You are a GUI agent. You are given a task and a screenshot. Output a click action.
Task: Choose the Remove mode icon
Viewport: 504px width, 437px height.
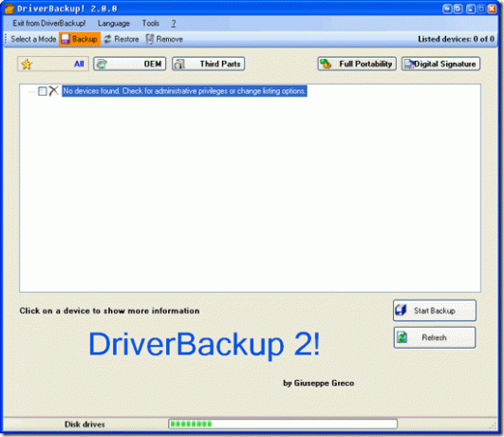point(150,39)
